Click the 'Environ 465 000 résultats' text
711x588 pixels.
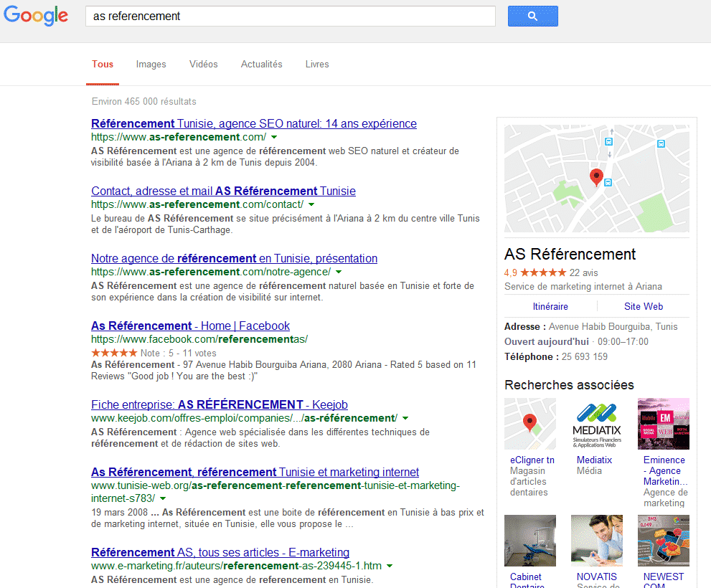[x=143, y=102]
